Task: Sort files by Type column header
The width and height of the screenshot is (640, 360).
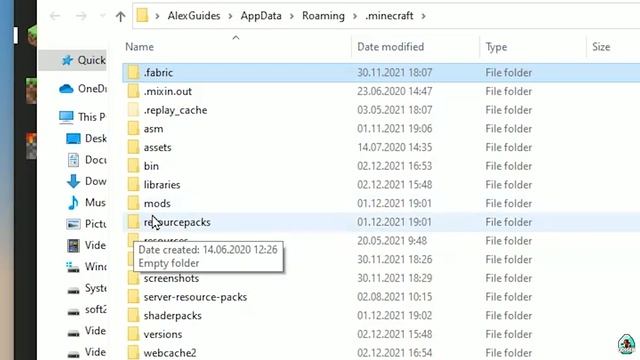Action: (496, 47)
